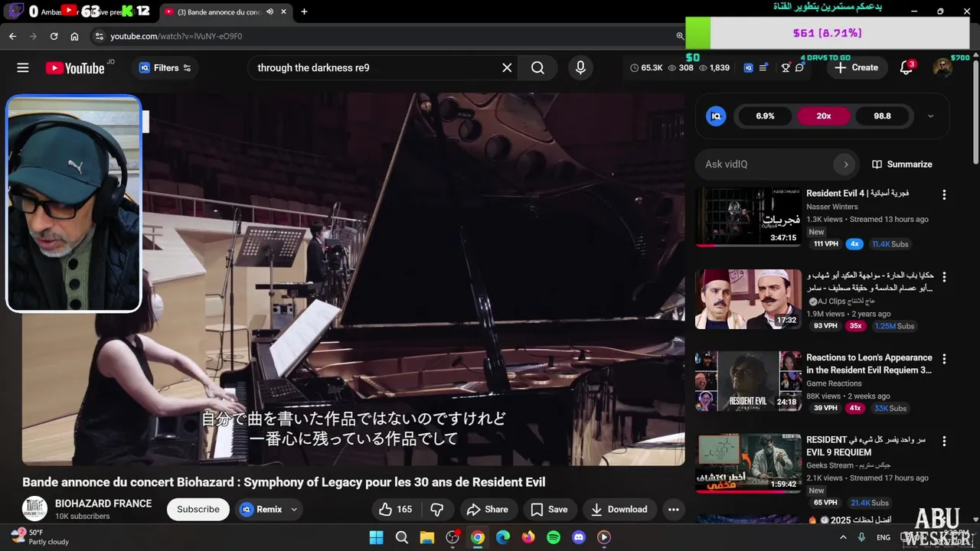Image resolution: width=980 pixels, height=551 pixels.
Task: Select the 20x multiplier pill
Action: tap(824, 116)
